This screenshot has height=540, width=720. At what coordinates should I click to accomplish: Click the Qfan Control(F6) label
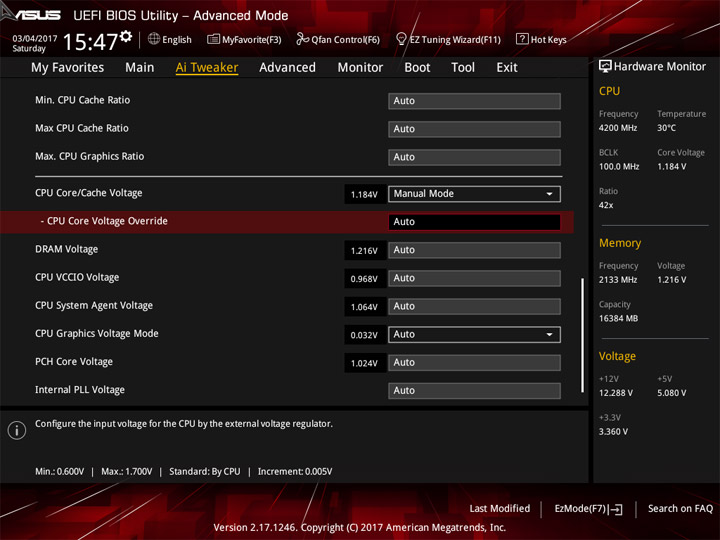(345, 39)
